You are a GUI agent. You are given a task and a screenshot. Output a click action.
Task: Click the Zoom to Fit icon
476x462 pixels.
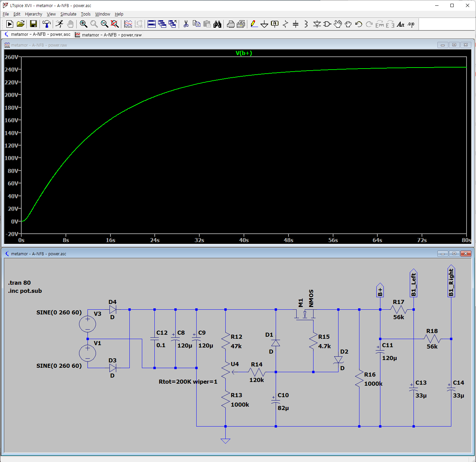tap(115, 24)
